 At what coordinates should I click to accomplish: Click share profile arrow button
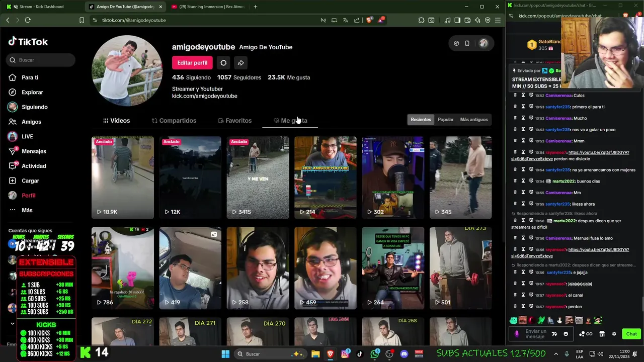point(241,63)
